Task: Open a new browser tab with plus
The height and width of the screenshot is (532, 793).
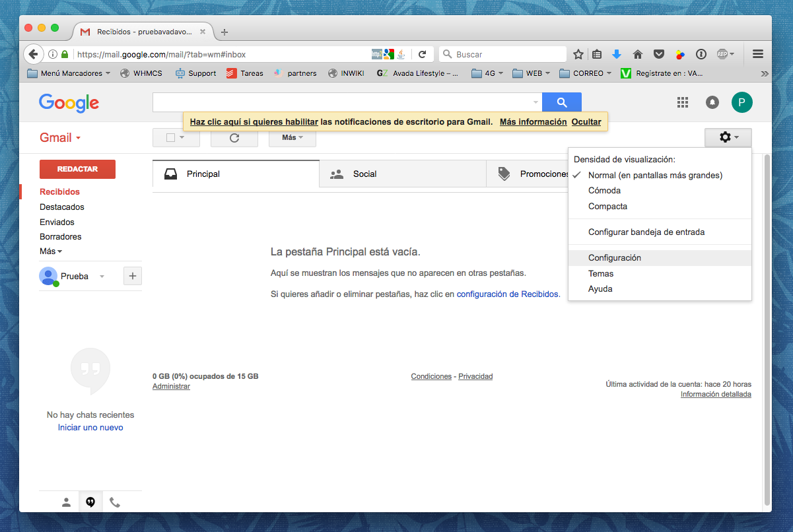Action: [x=224, y=32]
